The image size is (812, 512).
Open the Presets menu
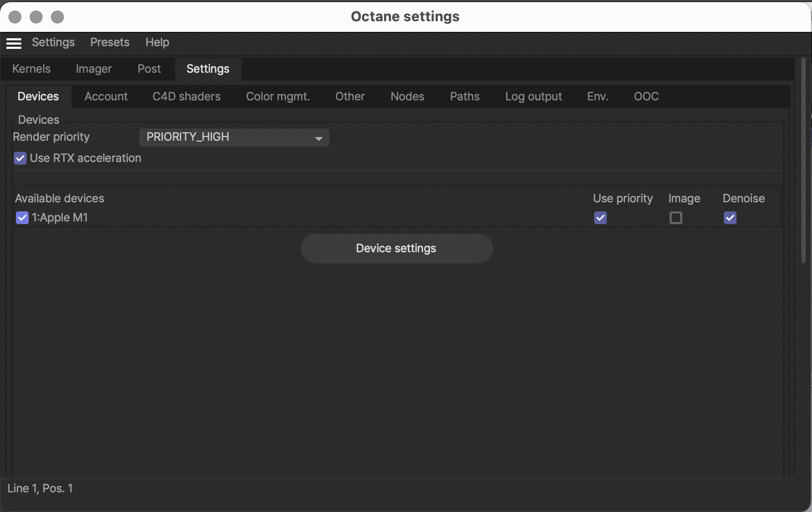(110, 42)
